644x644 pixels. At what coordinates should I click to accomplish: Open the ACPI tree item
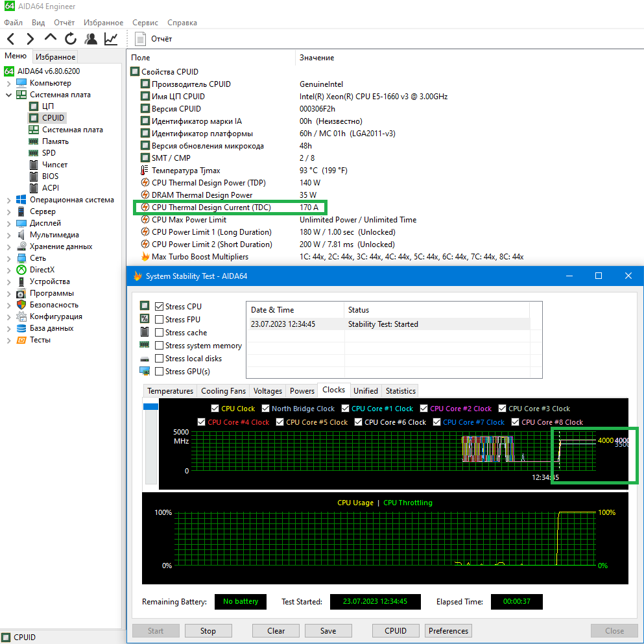coord(51,187)
